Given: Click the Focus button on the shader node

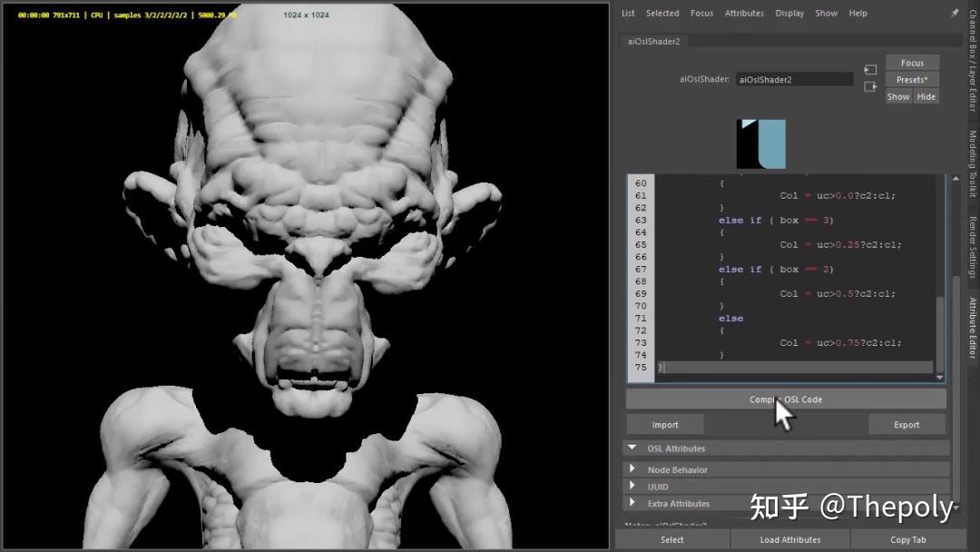Looking at the screenshot, I should click(911, 62).
